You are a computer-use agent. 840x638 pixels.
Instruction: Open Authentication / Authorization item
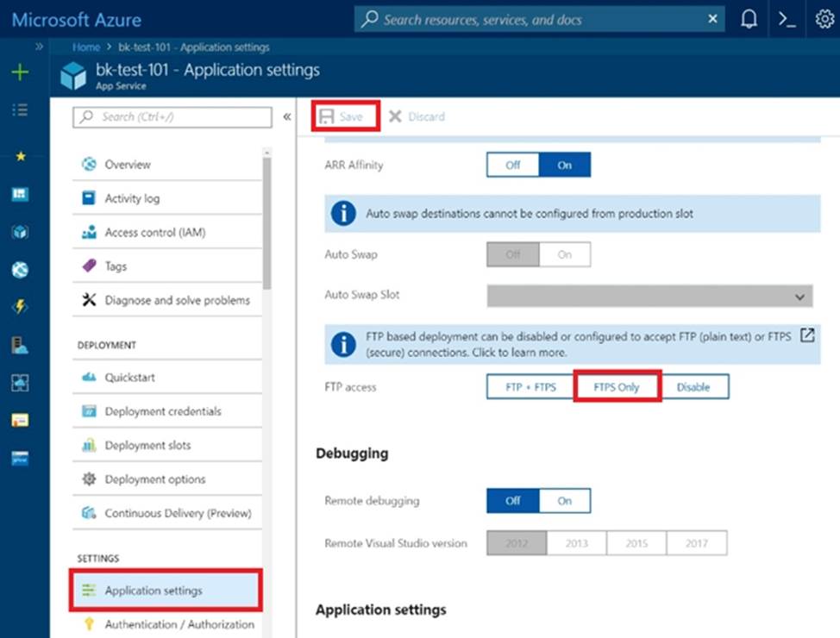167,624
